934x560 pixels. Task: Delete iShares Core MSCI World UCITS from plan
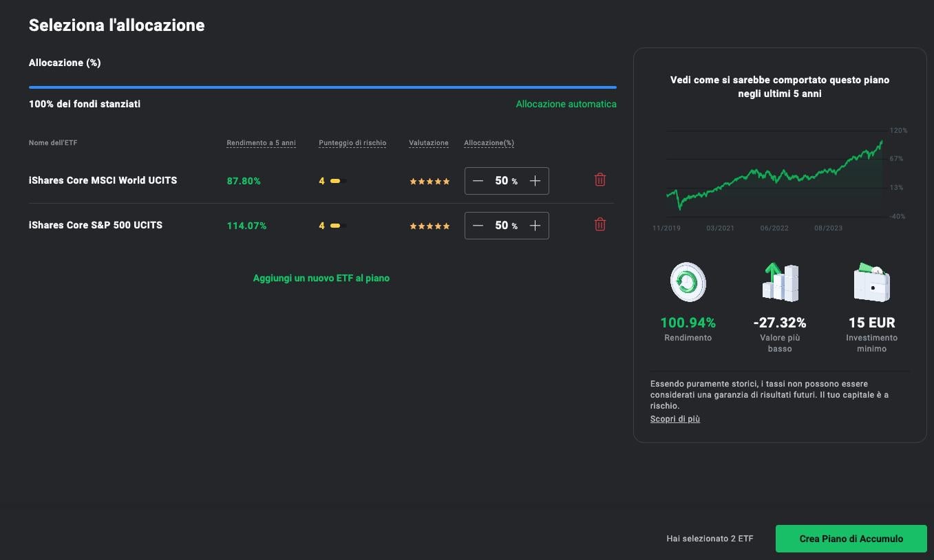pos(599,180)
